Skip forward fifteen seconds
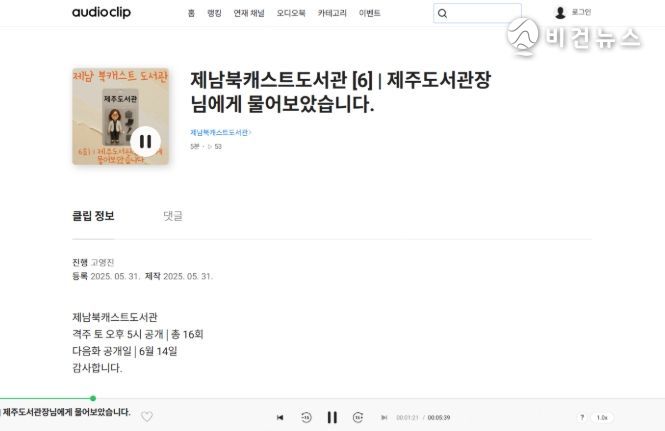Screen dimensions: 665x431 (x=358, y=417)
